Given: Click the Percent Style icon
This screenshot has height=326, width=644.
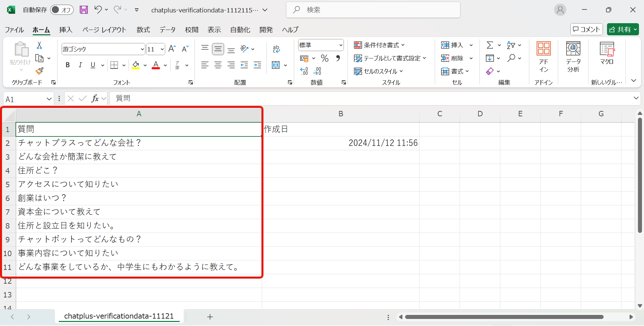Looking at the screenshot, I should [325, 58].
